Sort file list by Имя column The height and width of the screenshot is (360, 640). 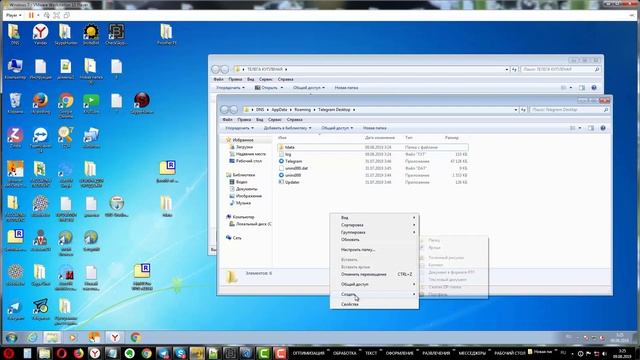[x=282, y=138]
